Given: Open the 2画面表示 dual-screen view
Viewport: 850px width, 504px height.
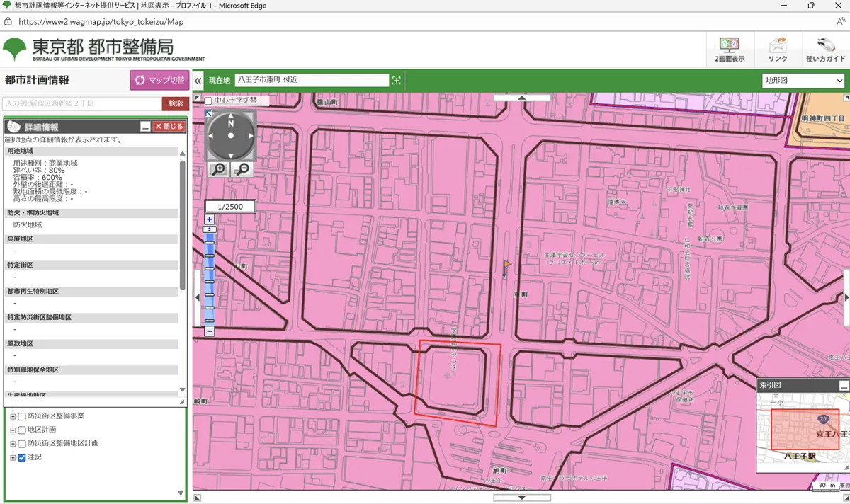Looking at the screenshot, I should pos(729,50).
